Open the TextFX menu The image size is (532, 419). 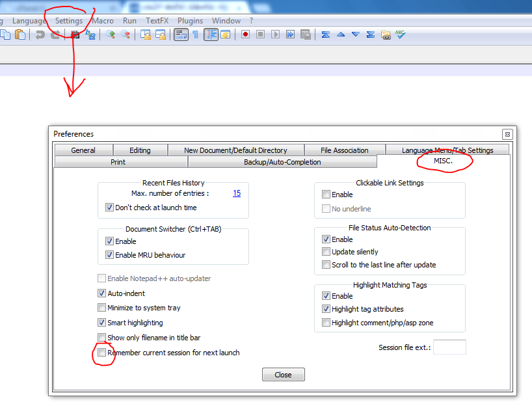(157, 21)
